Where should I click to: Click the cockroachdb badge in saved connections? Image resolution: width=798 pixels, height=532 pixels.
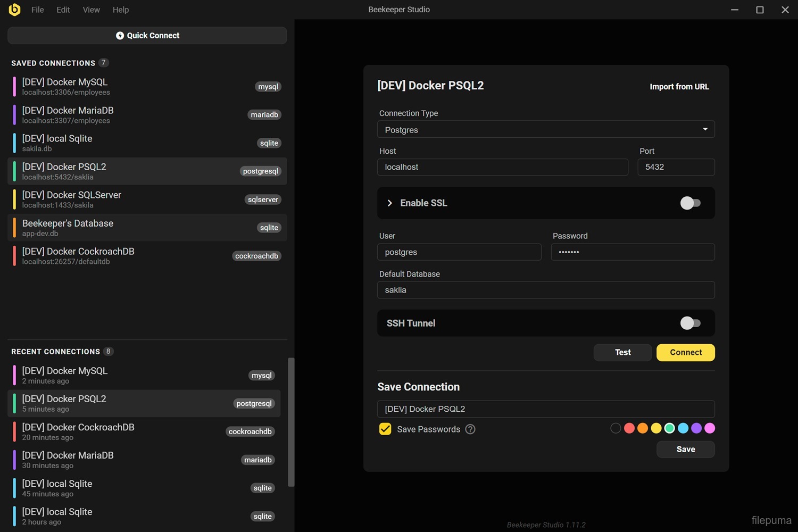(256, 256)
